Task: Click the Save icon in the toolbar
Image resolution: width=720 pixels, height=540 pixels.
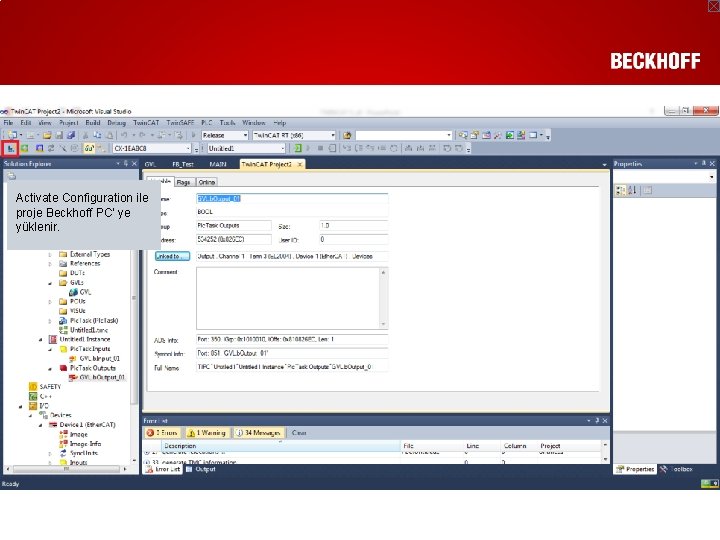Action: pos(59,135)
